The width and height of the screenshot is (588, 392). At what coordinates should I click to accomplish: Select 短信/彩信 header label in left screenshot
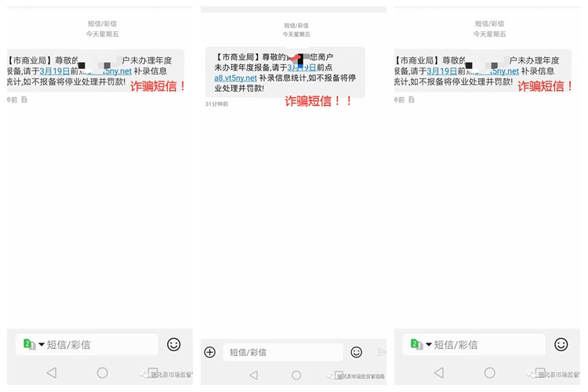pyautogui.click(x=103, y=24)
